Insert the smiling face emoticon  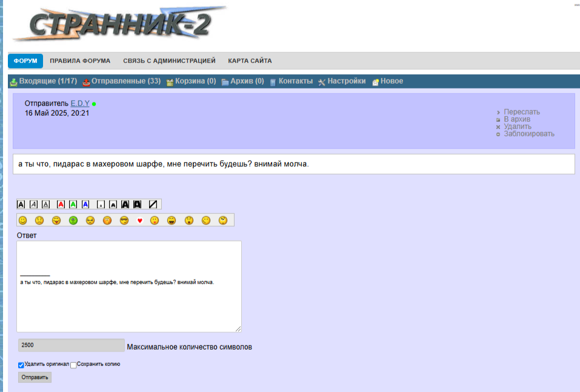coord(23,221)
